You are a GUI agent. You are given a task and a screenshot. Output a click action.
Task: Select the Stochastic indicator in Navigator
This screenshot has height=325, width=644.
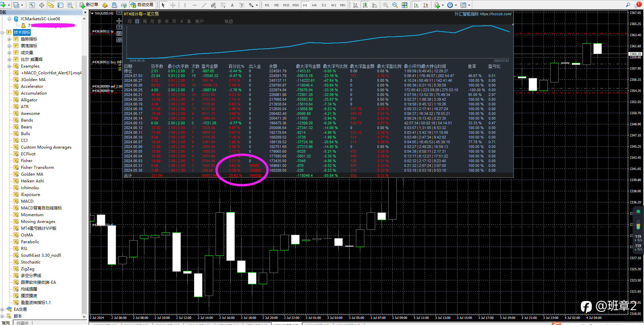(x=30, y=262)
